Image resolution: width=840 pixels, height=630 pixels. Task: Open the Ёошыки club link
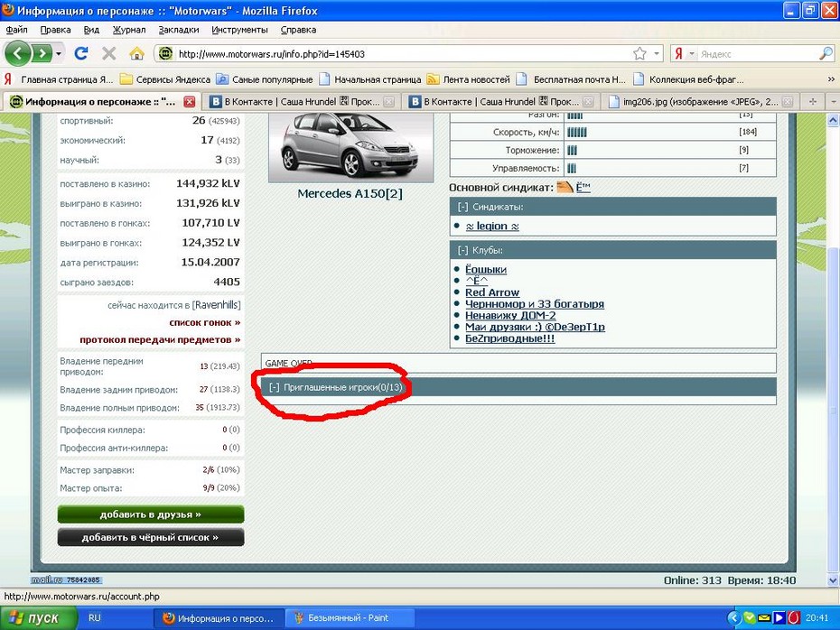tap(486, 269)
